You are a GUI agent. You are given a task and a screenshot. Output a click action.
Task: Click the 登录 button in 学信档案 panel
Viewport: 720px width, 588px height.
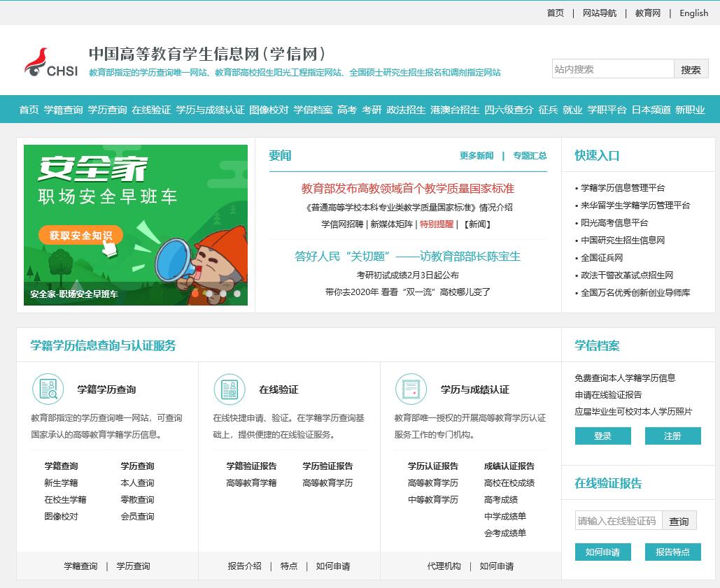point(602,436)
